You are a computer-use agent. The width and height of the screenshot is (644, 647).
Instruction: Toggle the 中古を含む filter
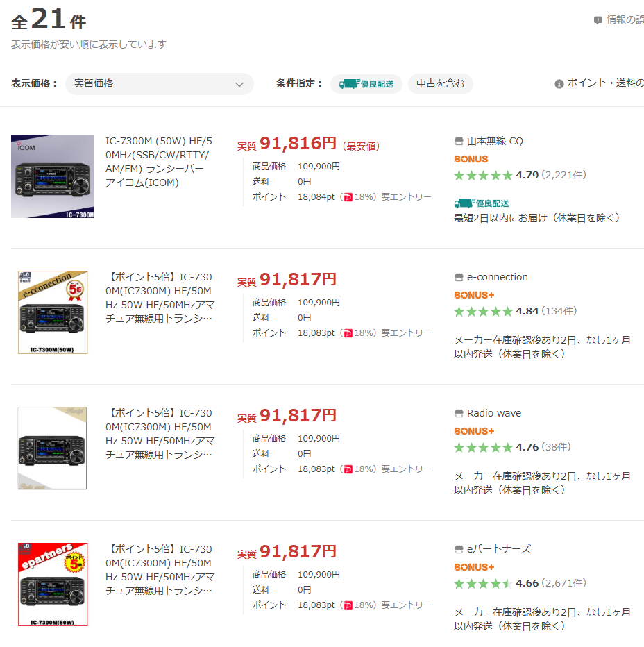pos(440,84)
